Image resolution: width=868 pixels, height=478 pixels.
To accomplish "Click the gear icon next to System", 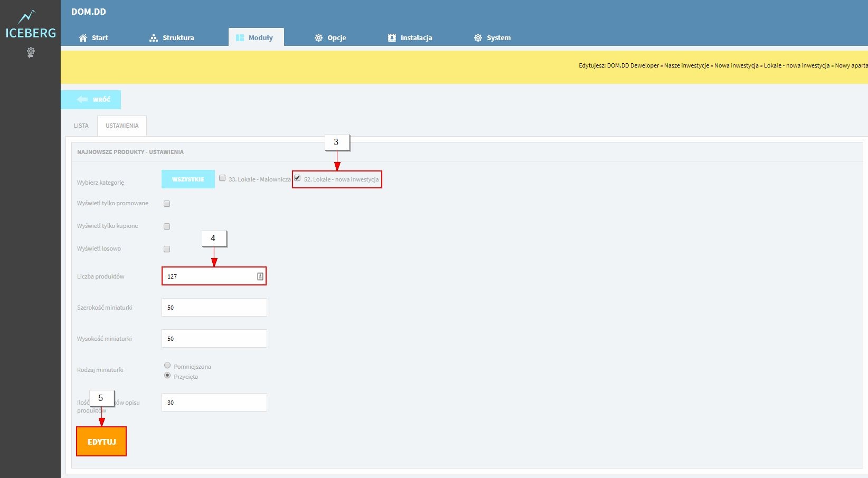I will coord(478,37).
